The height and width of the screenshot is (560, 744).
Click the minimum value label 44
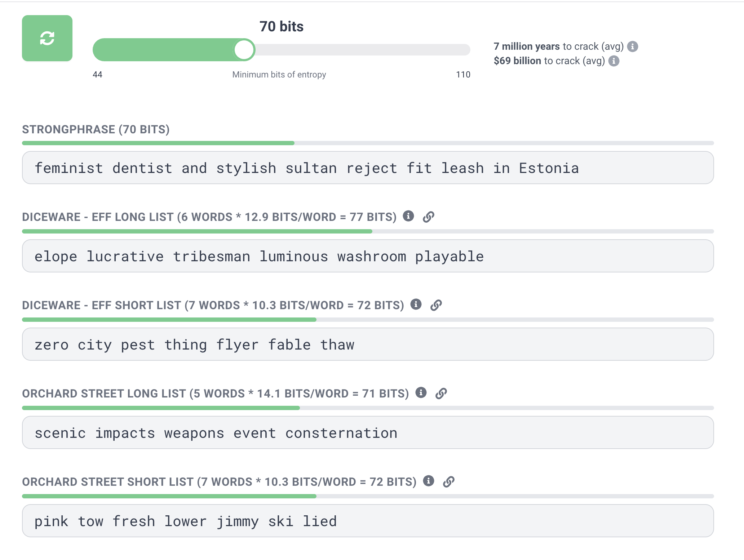[x=97, y=75]
